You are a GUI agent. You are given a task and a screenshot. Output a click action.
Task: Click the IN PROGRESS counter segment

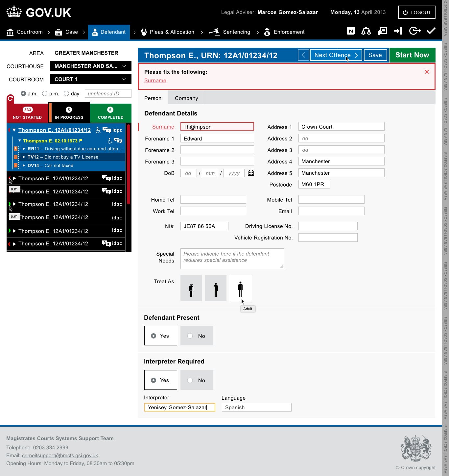click(x=69, y=113)
